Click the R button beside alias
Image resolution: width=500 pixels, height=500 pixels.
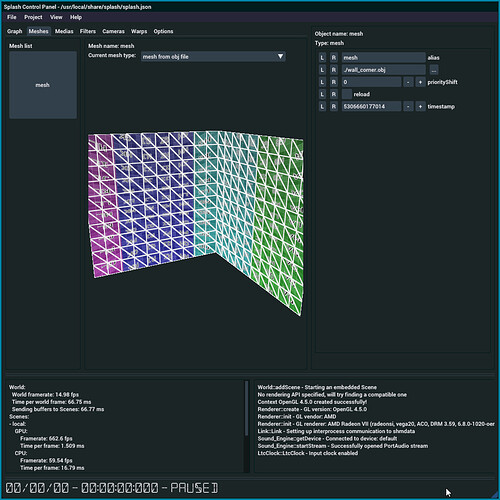coord(334,58)
